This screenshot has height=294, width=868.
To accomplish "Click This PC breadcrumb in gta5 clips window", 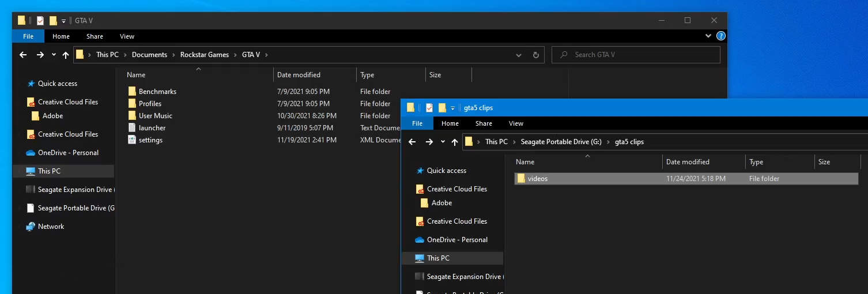I will coord(496,142).
